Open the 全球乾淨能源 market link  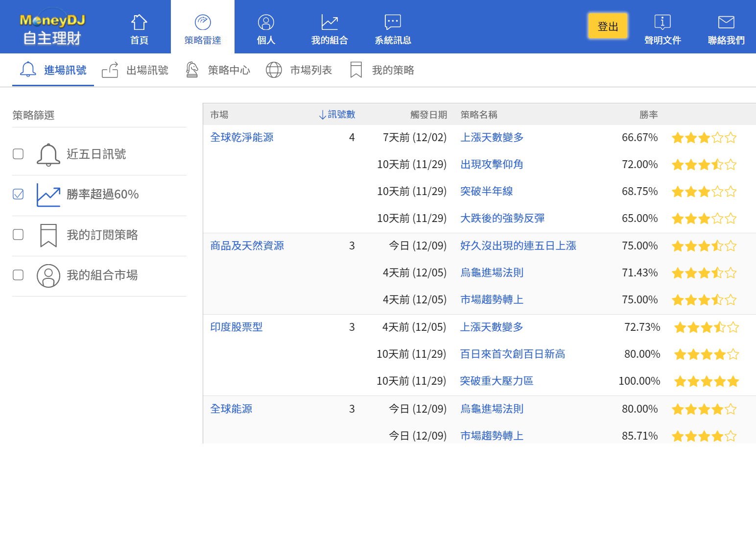tap(242, 137)
